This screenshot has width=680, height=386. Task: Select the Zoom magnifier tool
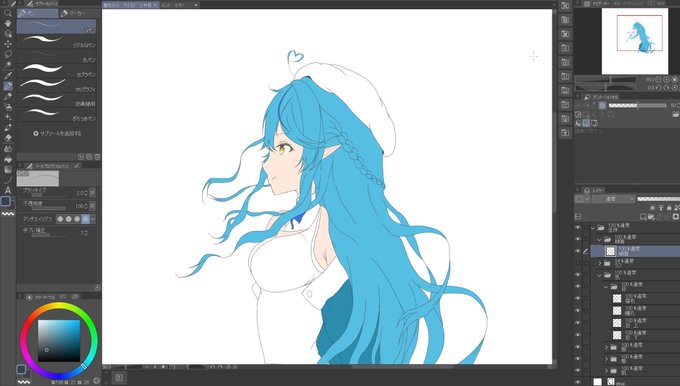click(x=8, y=13)
